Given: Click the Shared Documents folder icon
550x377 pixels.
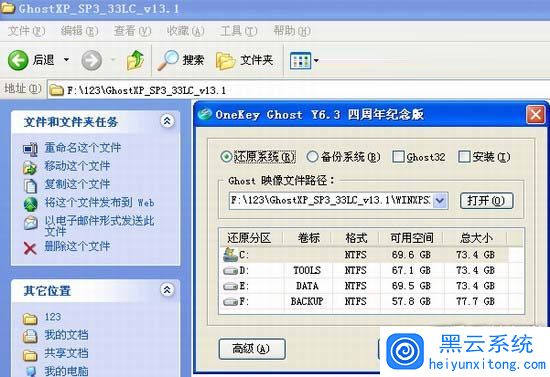Looking at the screenshot, I should (x=30, y=355).
